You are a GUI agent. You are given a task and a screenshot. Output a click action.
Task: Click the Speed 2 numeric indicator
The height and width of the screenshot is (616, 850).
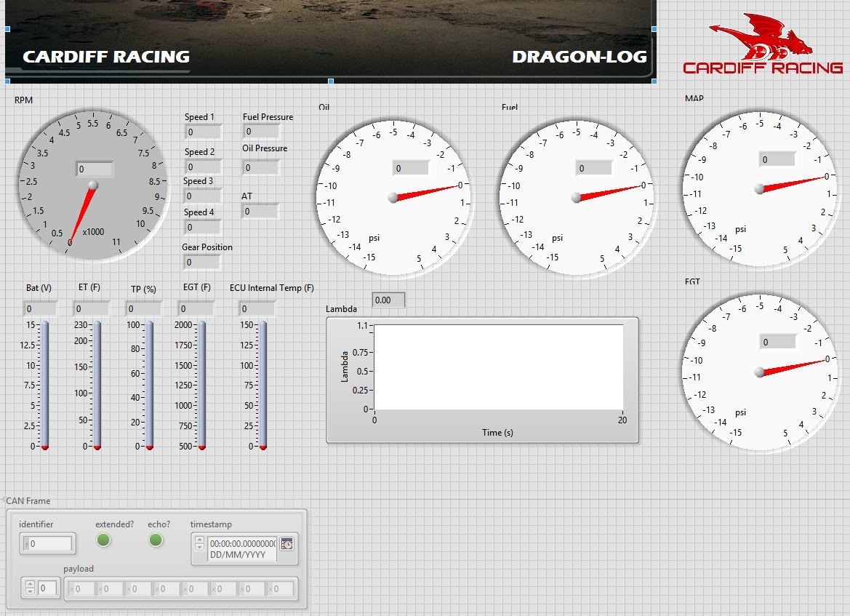point(204,167)
